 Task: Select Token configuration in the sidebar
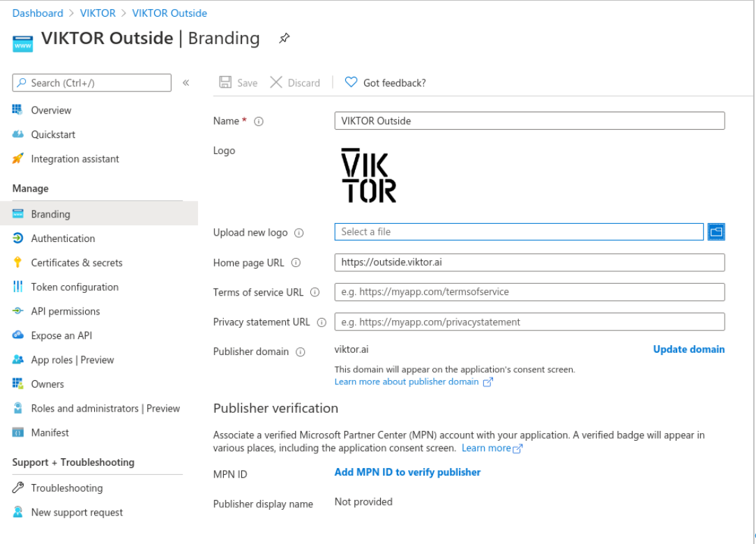75,287
